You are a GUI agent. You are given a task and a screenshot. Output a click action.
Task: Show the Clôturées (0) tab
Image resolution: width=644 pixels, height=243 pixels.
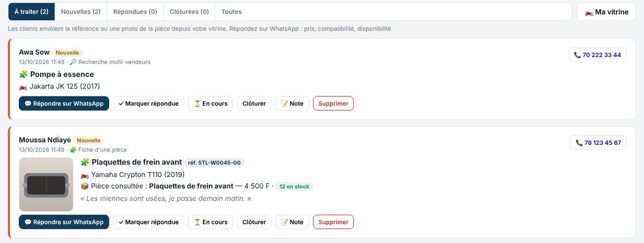[189, 12]
